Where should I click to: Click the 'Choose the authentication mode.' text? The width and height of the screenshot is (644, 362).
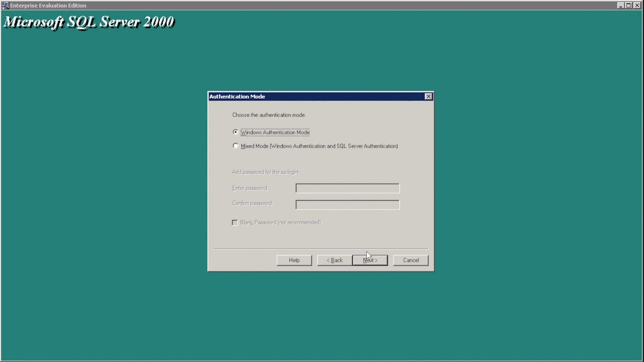click(x=269, y=115)
